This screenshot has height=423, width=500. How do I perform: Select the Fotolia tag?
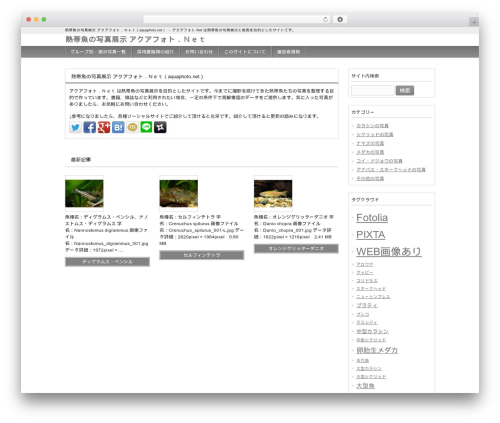[372, 218]
